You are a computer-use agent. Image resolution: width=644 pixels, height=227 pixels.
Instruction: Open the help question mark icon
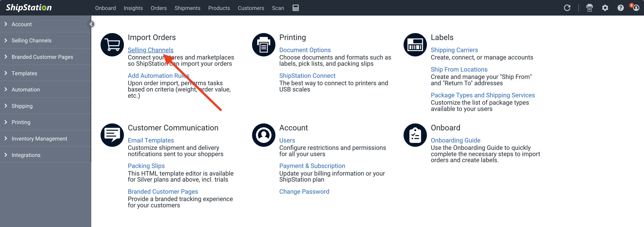pos(620,8)
